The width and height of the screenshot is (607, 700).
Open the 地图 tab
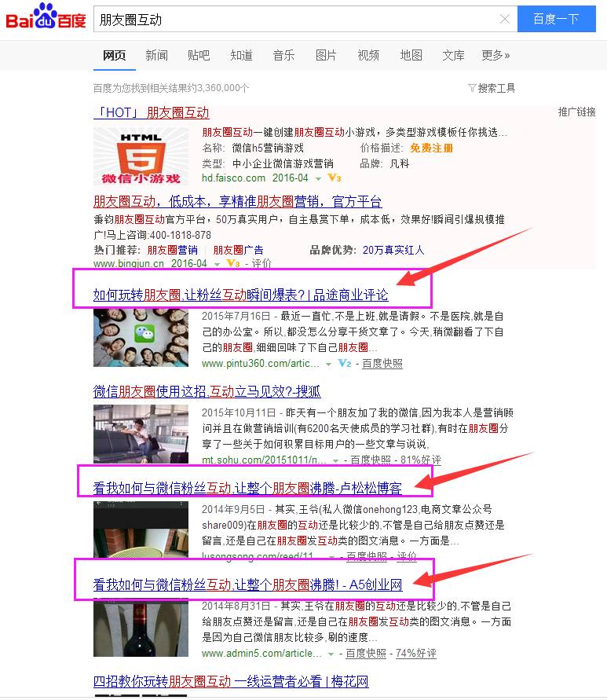(x=411, y=55)
